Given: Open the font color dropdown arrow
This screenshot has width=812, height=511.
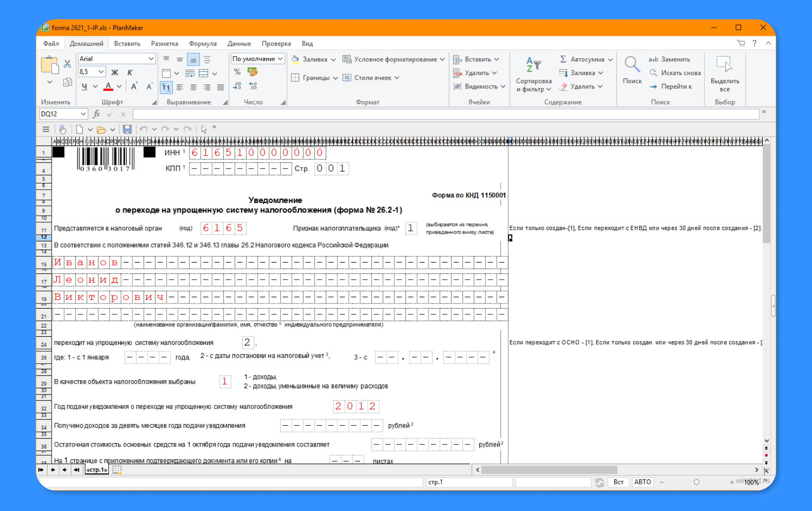Looking at the screenshot, I should click(x=119, y=87).
